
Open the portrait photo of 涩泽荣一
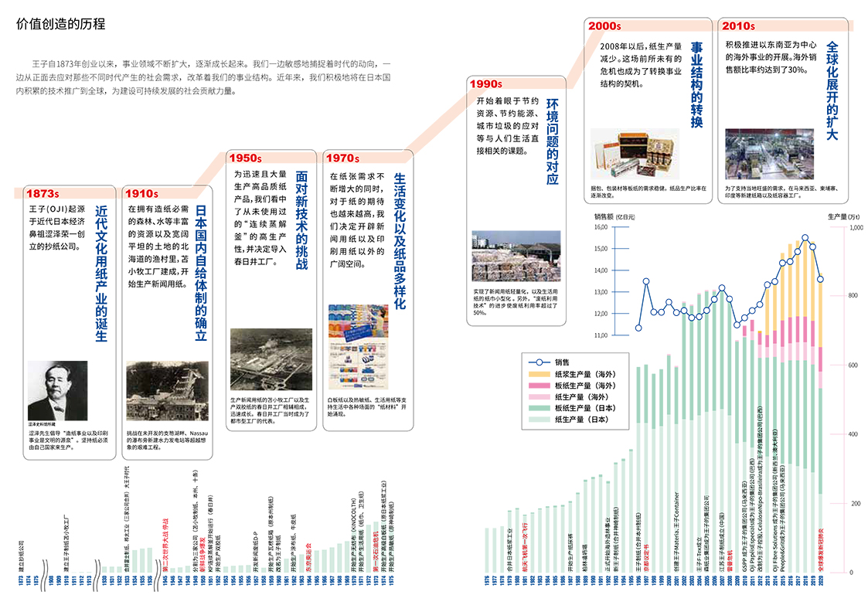pyautogui.click(x=57, y=391)
